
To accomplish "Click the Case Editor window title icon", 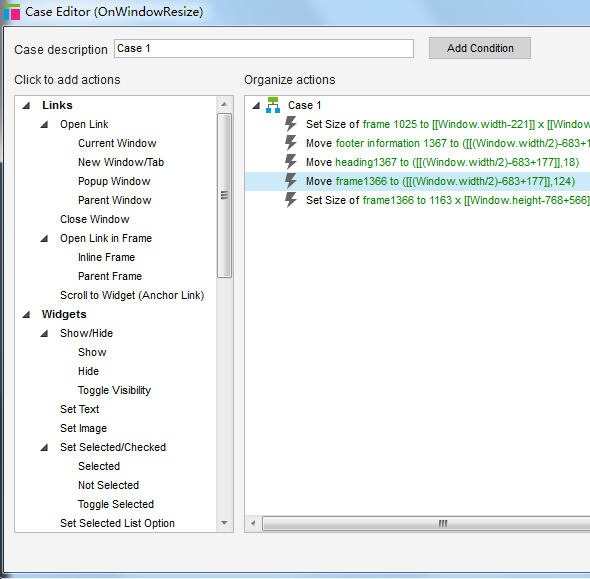I will [x=12, y=12].
